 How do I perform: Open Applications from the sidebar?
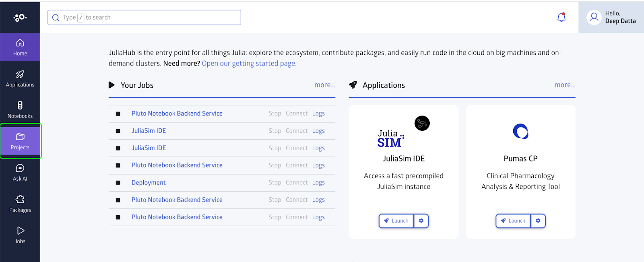click(x=20, y=78)
